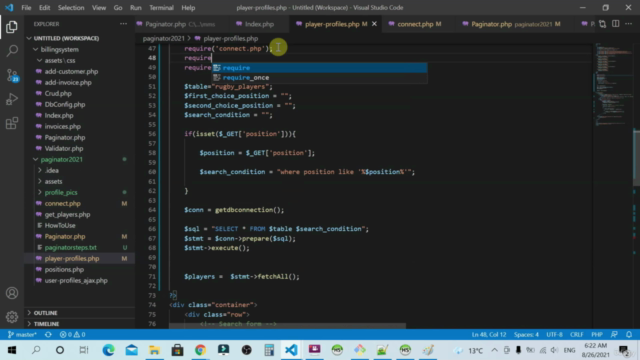The image size is (640, 360).
Task: Select the require suggestion in autocomplete
Action: point(319,68)
